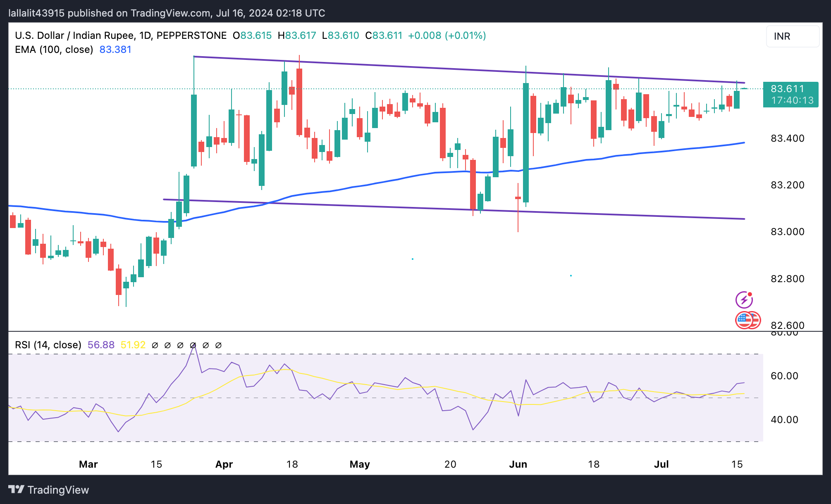
Task: Click the U.S. Dollar / Indian Rupee symbol title
Action: pyautogui.click(x=74, y=36)
